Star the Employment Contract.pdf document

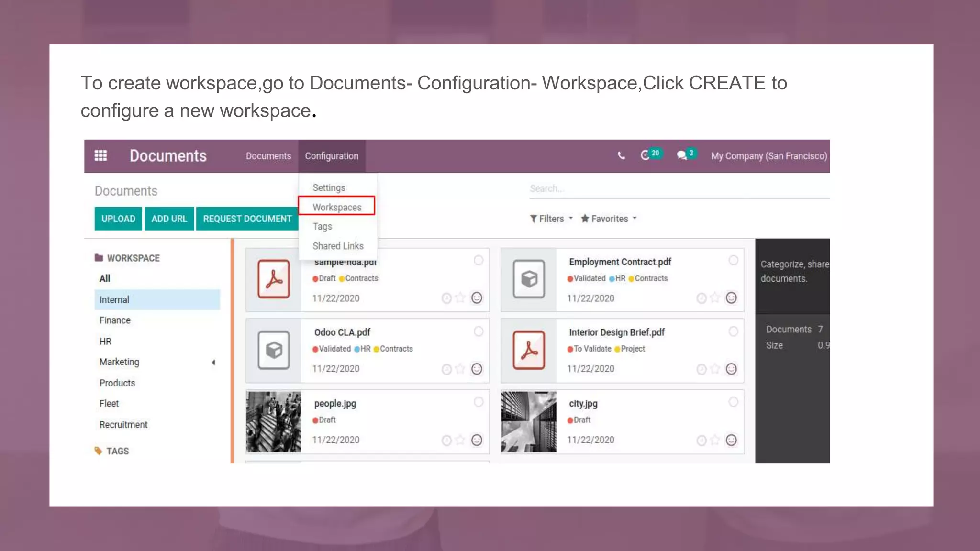point(715,298)
